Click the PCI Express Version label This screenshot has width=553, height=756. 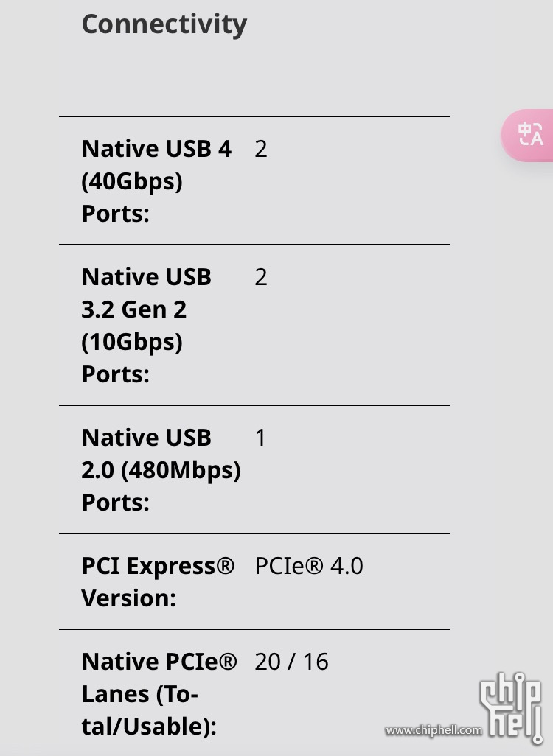click(158, 581)
